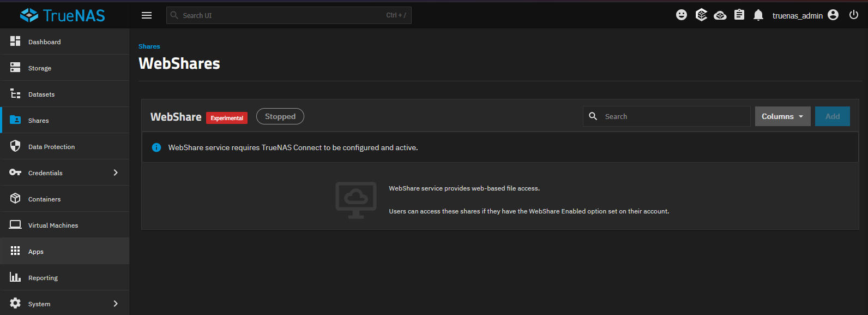Screen dimensions: 868x315
Task: Open Virtual Machines in the sidebar
Action: tap(65, 225)
